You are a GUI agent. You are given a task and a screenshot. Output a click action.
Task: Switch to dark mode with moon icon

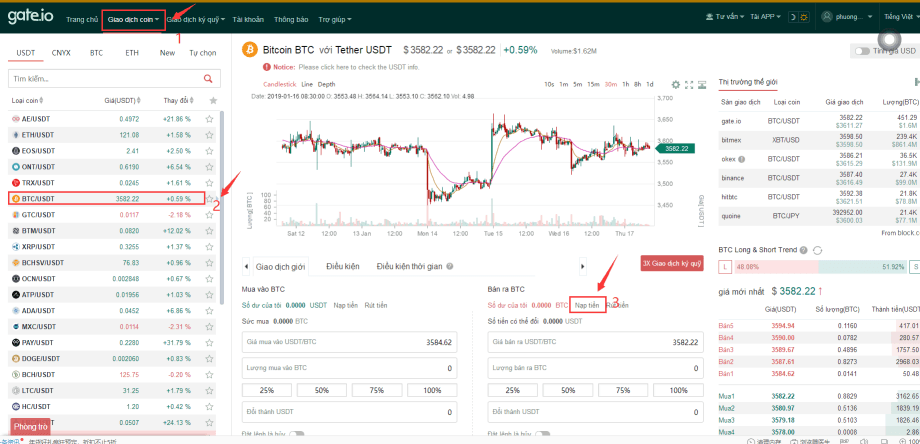(x=793, y=18)
